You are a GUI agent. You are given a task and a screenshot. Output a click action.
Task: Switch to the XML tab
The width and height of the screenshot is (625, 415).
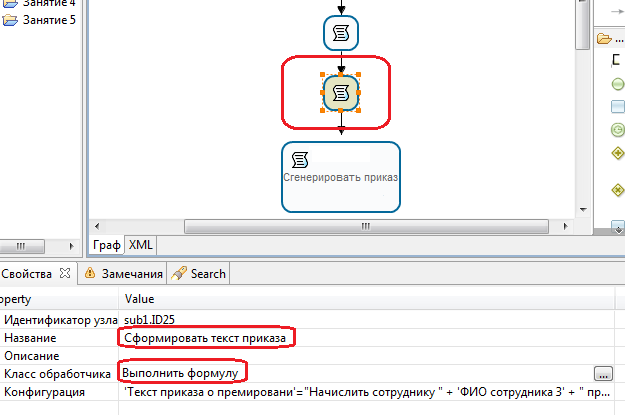pos(141,244)
